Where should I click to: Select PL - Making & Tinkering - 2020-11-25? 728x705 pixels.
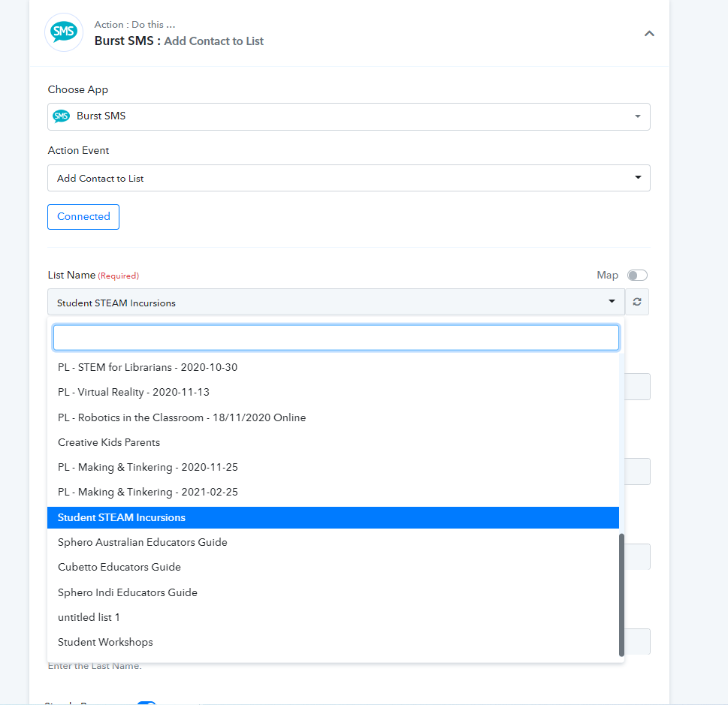(x=333, y=467)
